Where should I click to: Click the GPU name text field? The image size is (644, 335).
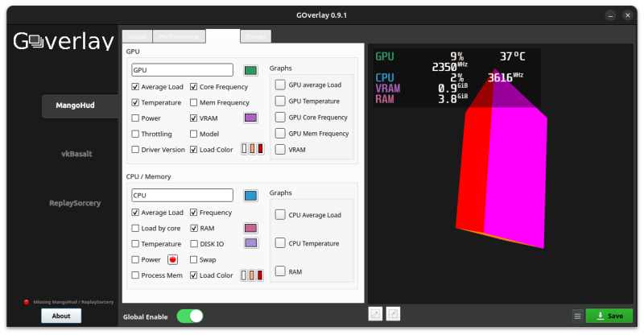(183, 70)
